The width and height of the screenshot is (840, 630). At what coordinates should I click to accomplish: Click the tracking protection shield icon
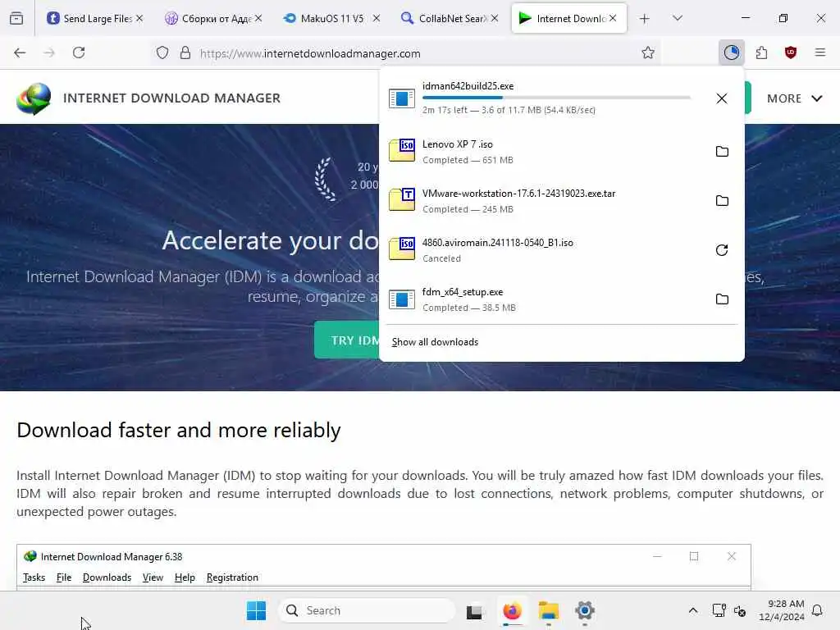[162, 52]
